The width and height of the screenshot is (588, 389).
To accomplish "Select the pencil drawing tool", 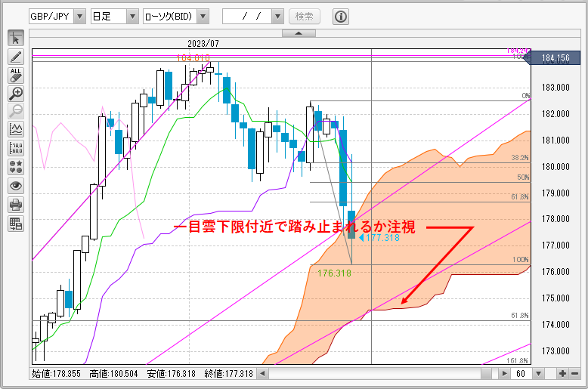I will coord(16,57).
